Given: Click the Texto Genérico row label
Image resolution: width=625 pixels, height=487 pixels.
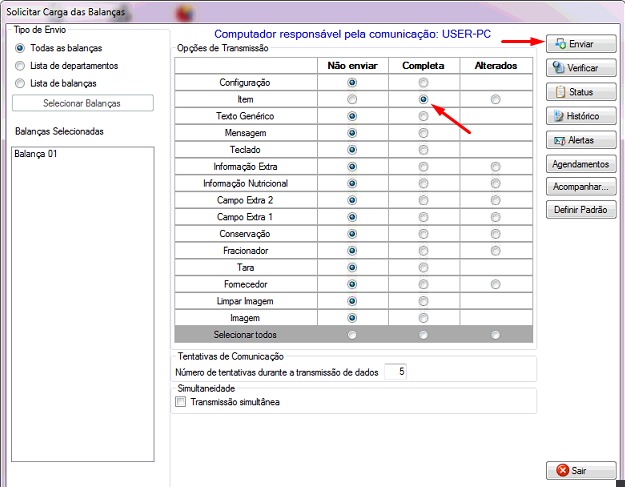Looking at the screenshot, I should pos(245,116).
